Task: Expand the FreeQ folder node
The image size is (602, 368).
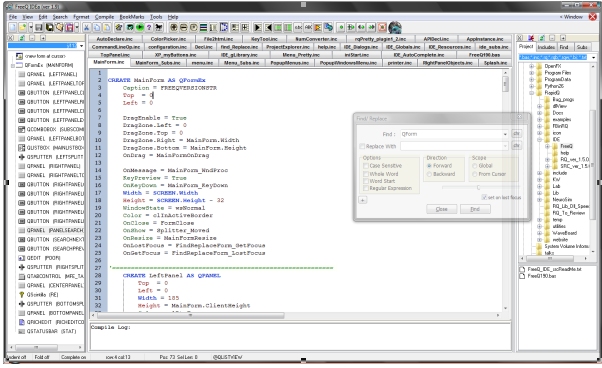Action: (547, 146)
